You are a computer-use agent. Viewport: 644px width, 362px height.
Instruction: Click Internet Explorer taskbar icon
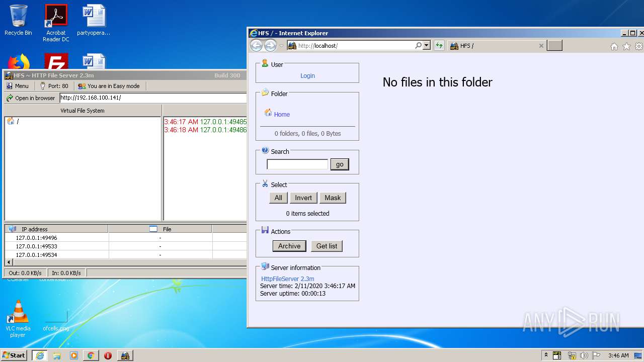point(39,355)
